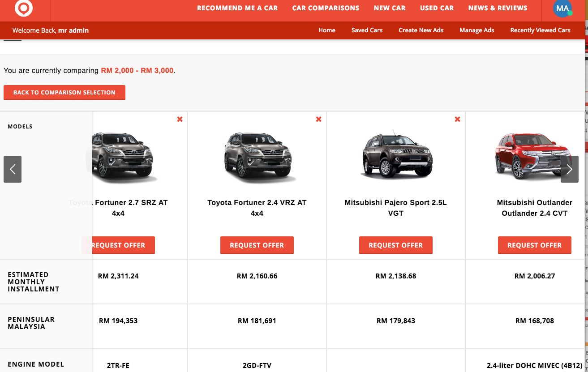Remove Mitsubishi Pajero Sport from comparison

point(457,119)
